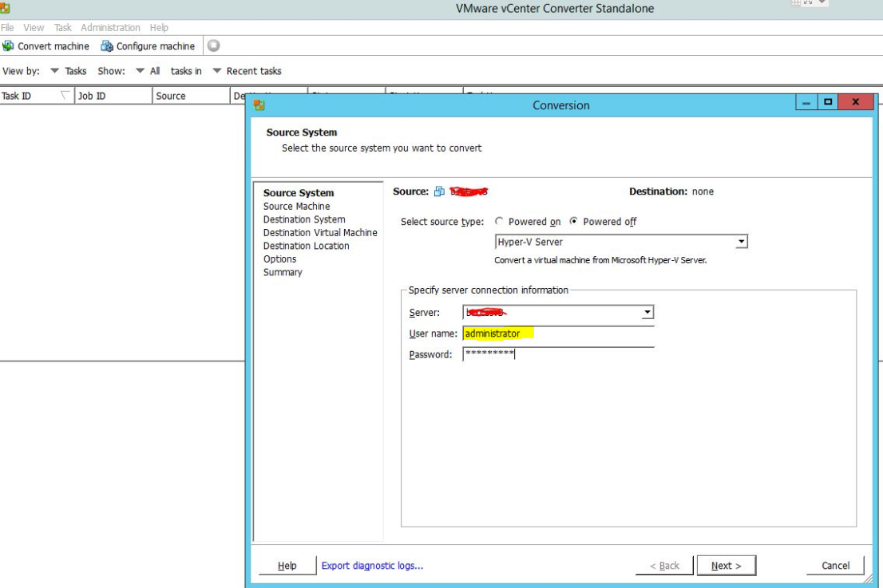
Task: Close the Conversion dialog
Action: coord(855,102)
